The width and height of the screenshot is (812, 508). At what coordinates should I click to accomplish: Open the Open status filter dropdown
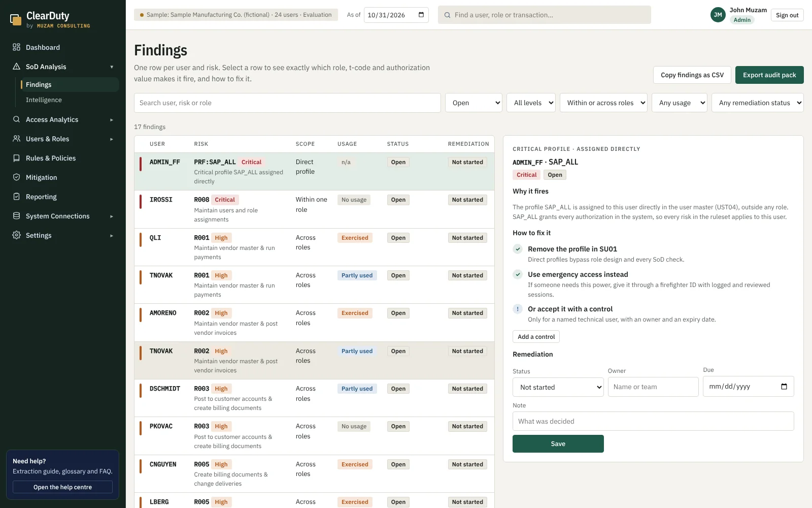point(473,103)
